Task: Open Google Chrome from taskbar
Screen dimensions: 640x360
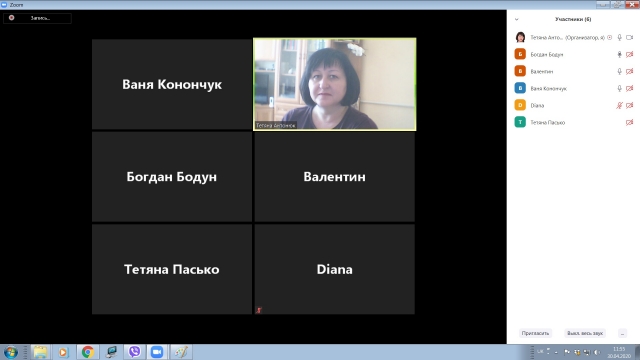Action: coord(87,352)
